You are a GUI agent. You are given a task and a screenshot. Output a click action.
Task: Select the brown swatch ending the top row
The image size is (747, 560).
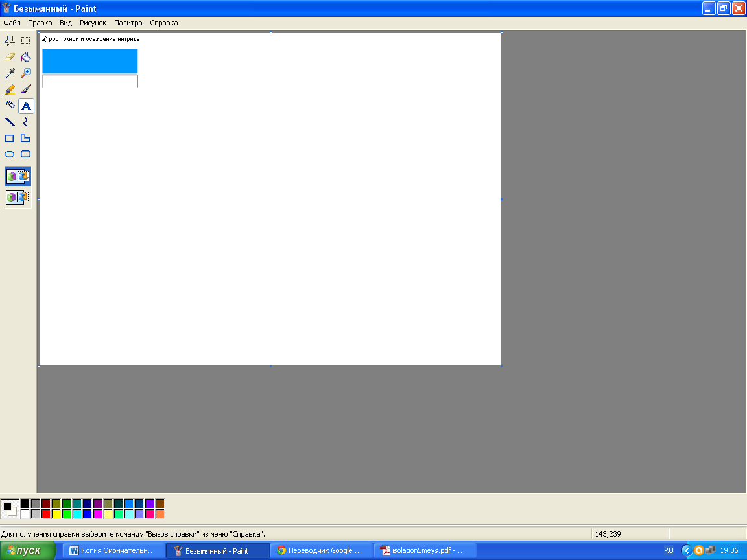(x=160, y=504)
